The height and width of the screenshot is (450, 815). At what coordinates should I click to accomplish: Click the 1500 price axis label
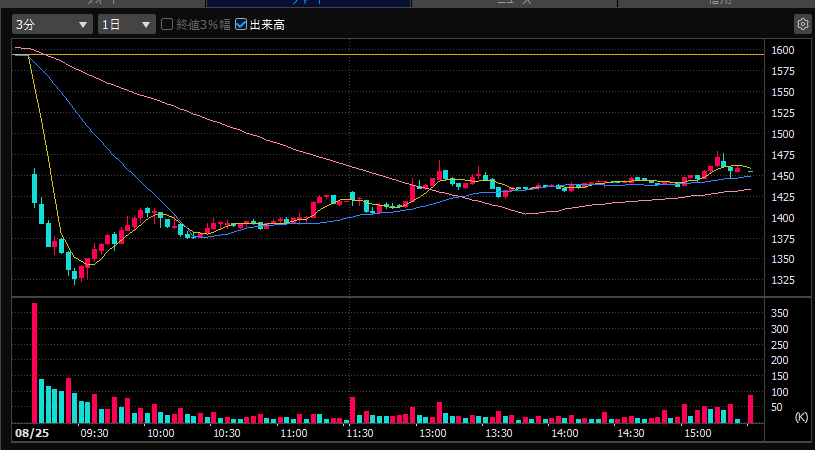[783, 134]
